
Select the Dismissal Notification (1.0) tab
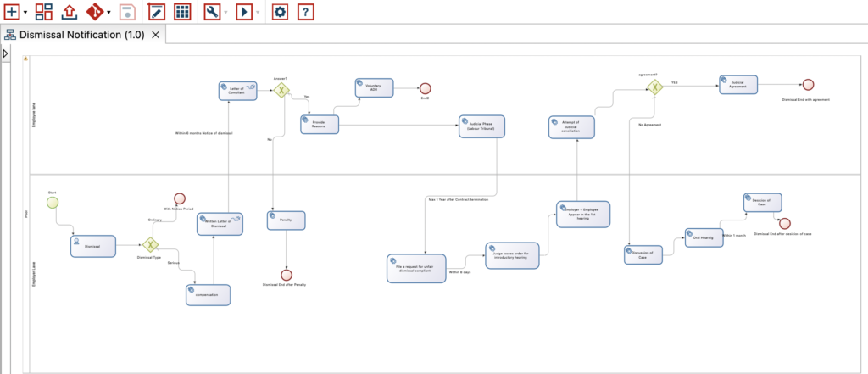coord(81,35)
